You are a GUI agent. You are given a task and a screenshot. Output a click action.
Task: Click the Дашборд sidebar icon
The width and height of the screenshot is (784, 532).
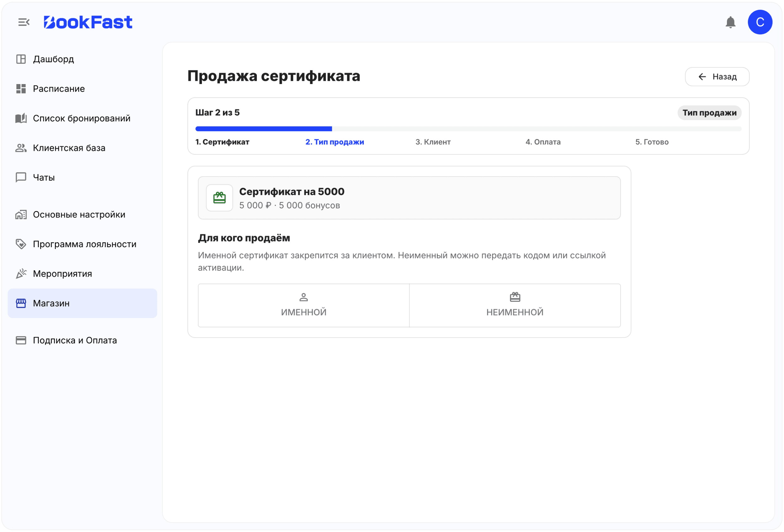[x=21, y=59]
